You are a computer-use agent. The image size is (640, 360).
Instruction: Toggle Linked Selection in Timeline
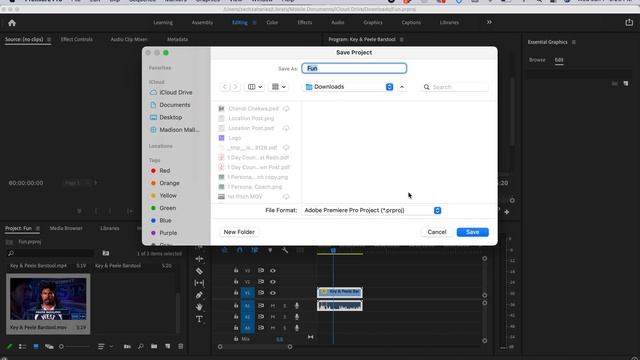[x=255, y=250]
